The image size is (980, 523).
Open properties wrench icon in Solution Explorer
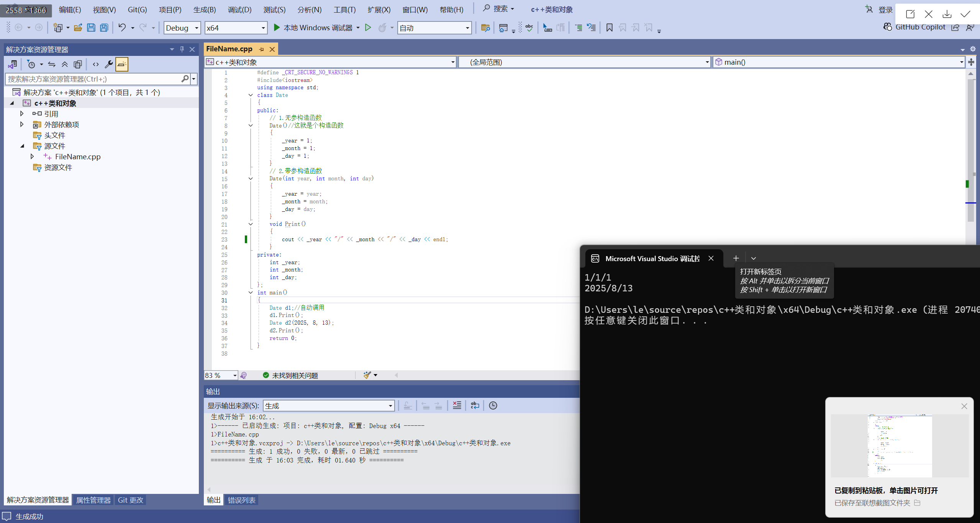[109, 64]
